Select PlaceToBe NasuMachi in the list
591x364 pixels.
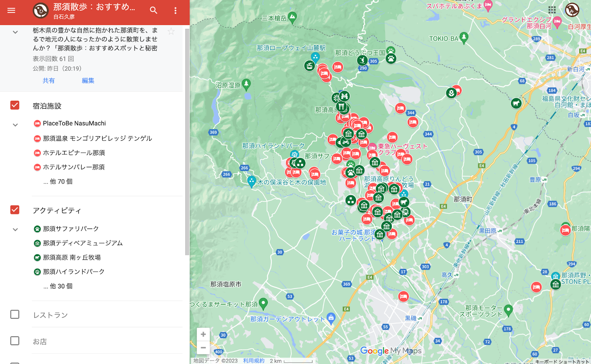[74, 123]
